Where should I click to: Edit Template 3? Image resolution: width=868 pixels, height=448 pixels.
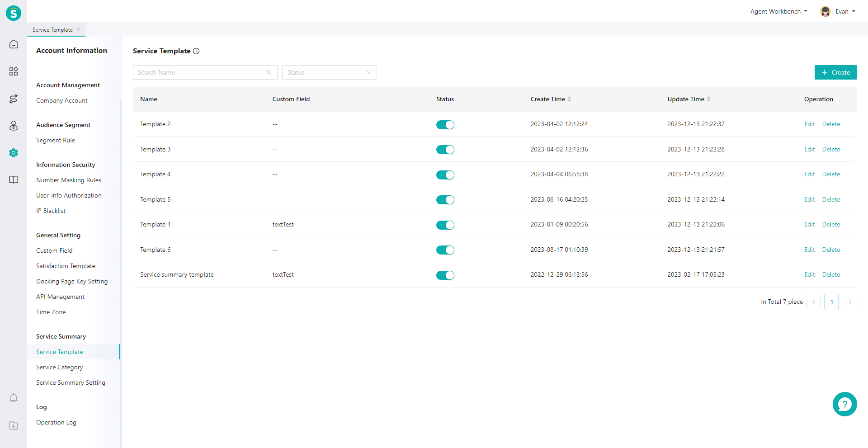(x=809, y=149)
